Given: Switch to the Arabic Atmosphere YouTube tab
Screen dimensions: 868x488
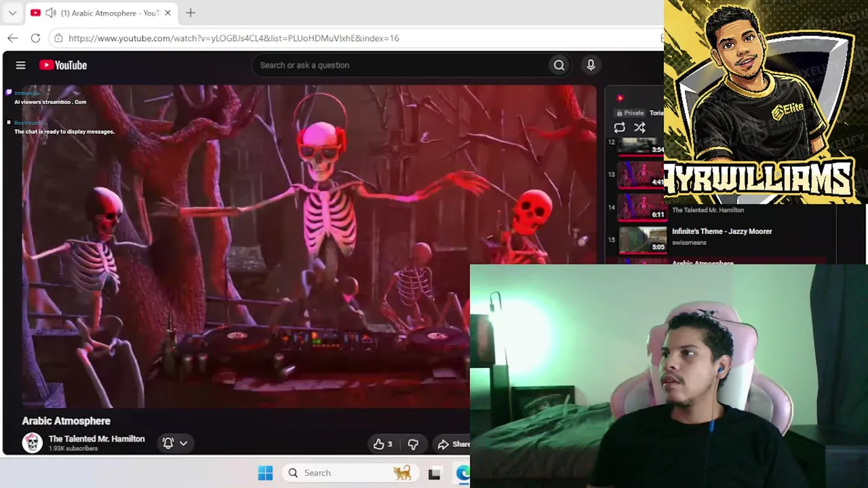Looking at the screenshot, I should pyautogui.click(x=101, y=13).
